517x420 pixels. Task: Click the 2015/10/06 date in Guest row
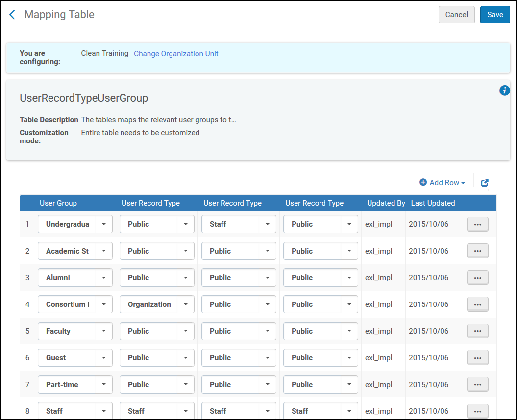(428, 358)
